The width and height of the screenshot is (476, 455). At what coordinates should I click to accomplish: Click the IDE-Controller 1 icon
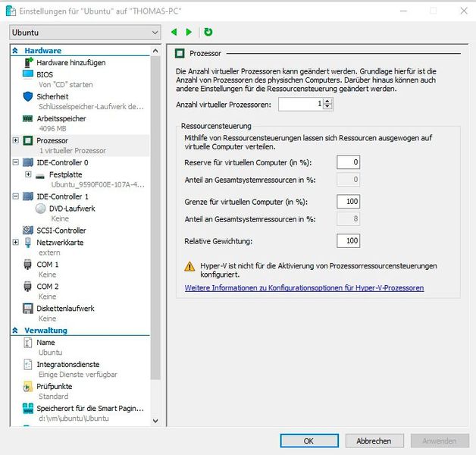click(28, 196)
